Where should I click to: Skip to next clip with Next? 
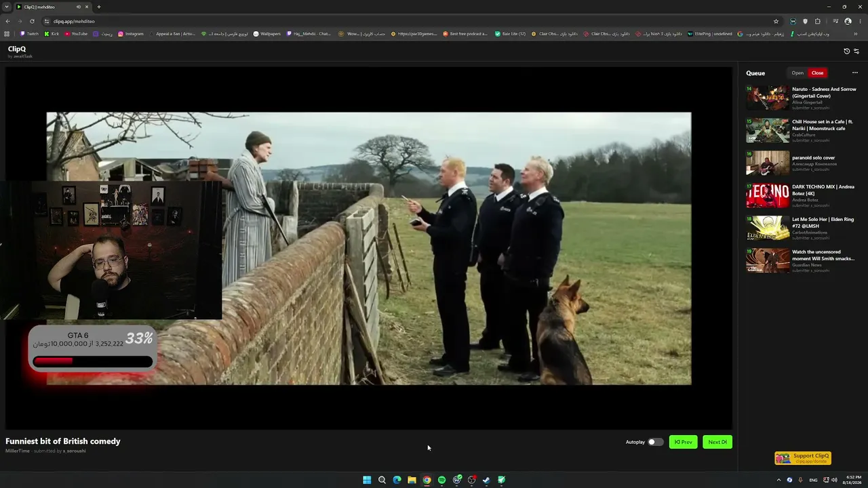[x=717, y=442]
